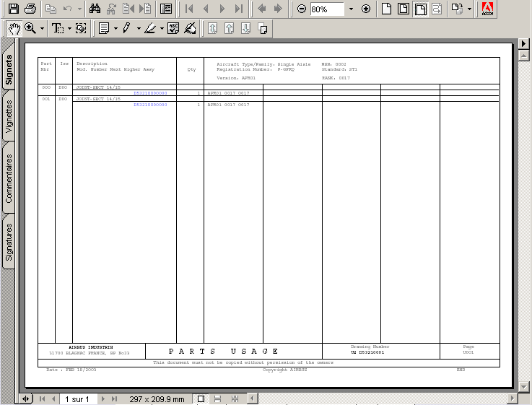Go to next page in the status bar

click(103, 399)
